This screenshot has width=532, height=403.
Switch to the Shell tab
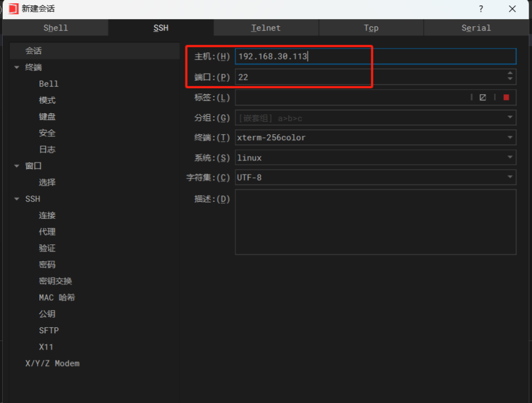coord(56,28)
